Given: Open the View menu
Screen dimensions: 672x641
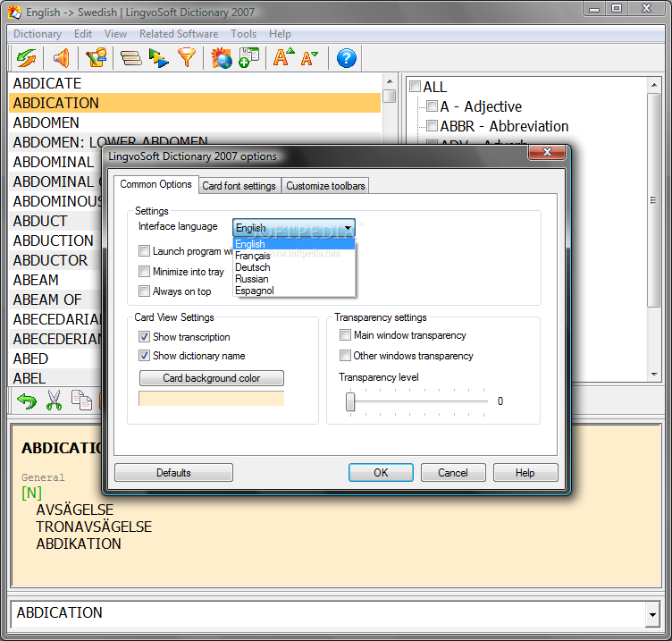Looking at the screenshot, I should click(115, 34).
